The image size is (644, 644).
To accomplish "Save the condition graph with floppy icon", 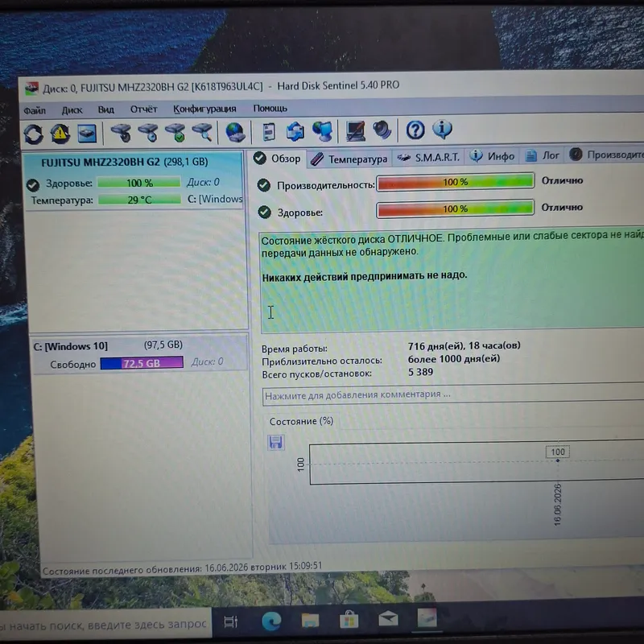I will tap(275, 442).
